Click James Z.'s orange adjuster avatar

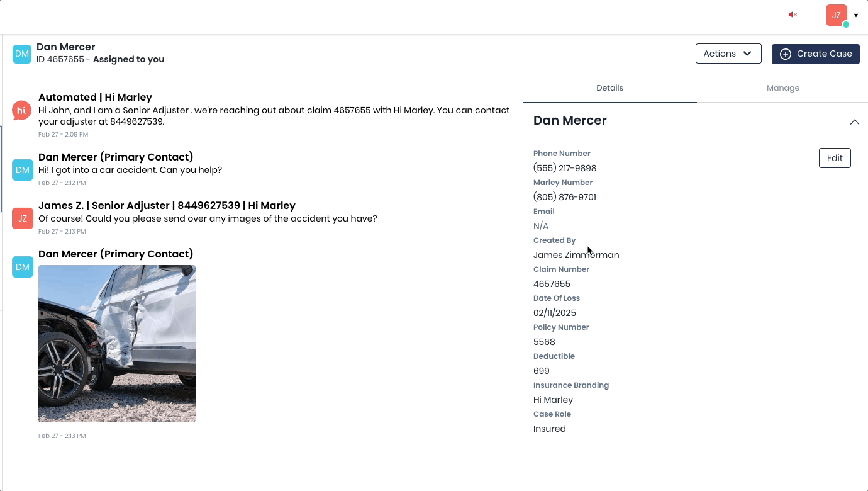tap(22, 218)
